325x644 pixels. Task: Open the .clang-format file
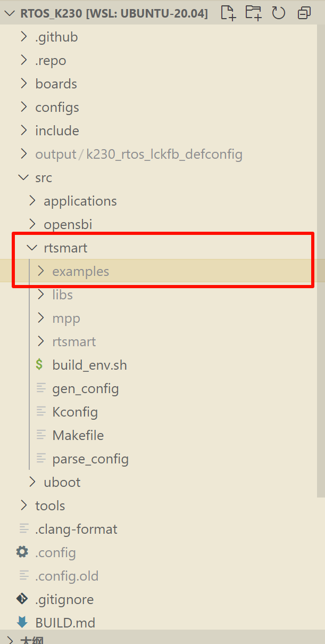76,529
